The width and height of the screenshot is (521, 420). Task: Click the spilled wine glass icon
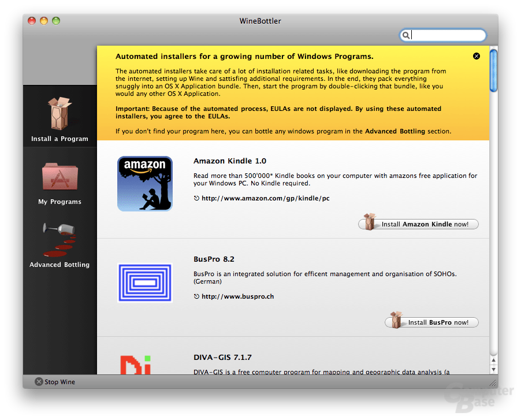tap(60, 240)
